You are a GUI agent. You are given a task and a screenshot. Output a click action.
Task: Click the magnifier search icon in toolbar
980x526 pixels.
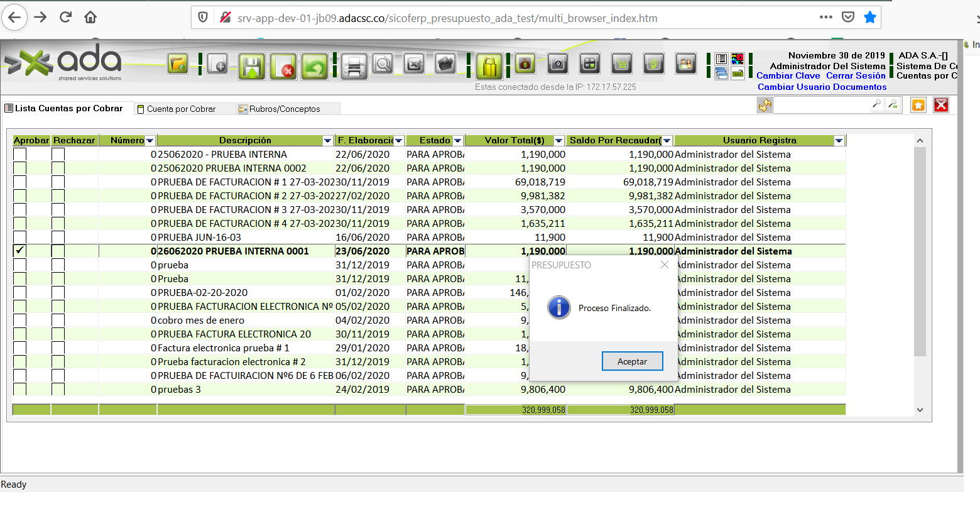click(x=383, y=64)
